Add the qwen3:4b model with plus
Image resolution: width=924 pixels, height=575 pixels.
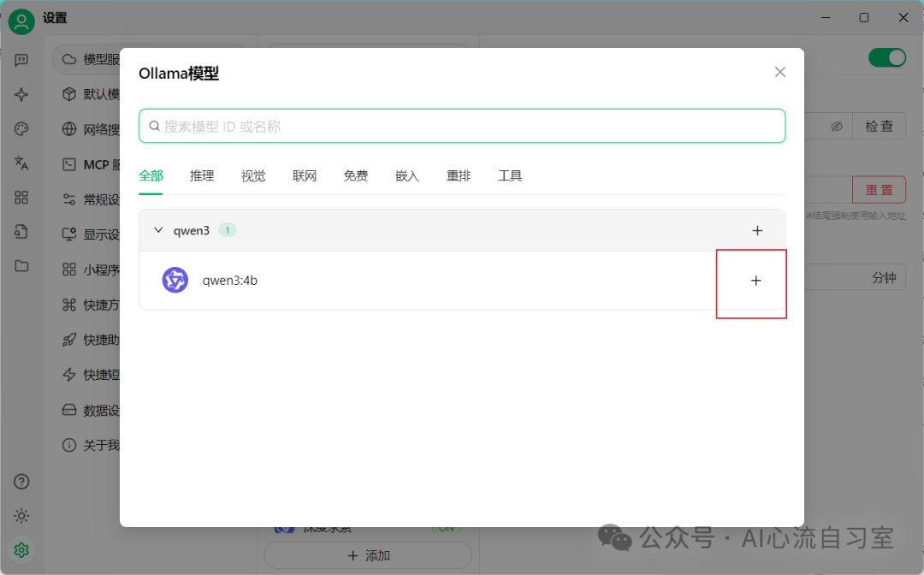point(756,281)
